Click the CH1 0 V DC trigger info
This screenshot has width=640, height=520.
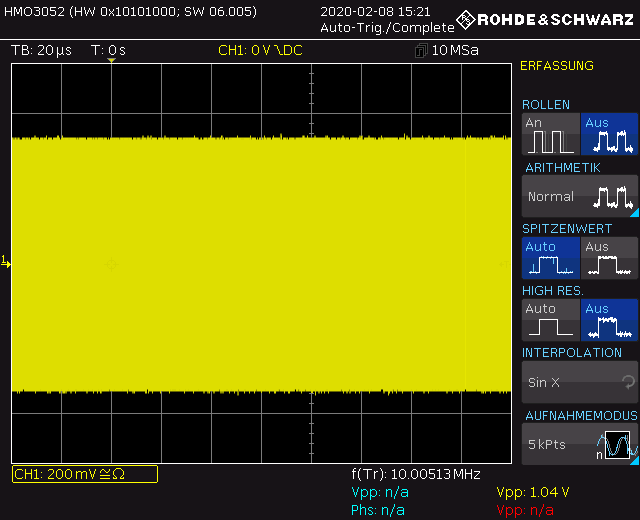point(260,50)
